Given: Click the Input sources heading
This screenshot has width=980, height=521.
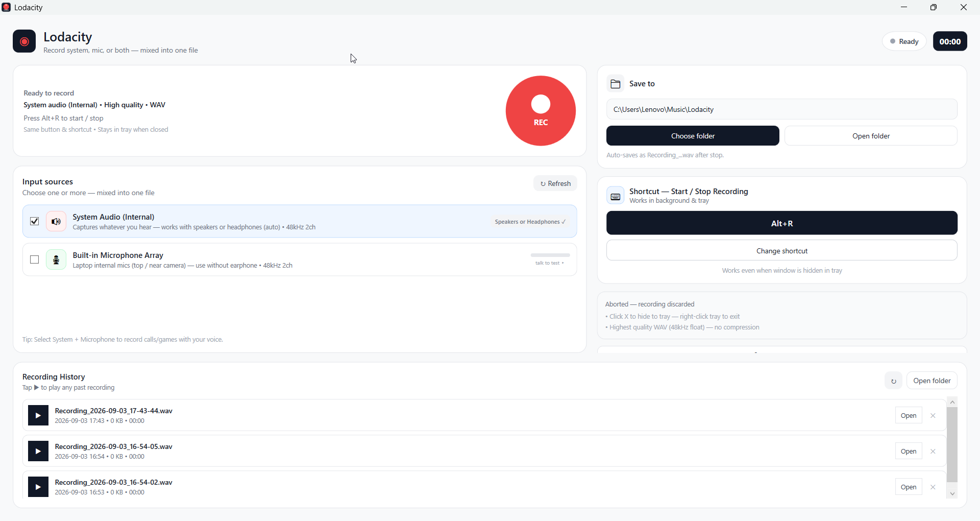Looking at the screenshot, I should [x=47, y=181].
